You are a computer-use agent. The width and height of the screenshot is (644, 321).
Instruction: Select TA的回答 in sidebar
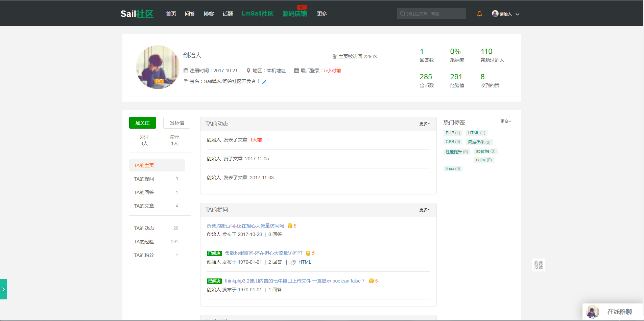click(x=157, y=192)
